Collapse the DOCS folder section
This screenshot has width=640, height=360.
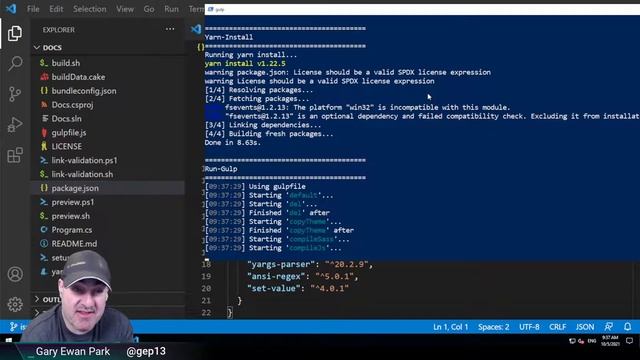tap(108, 48)
